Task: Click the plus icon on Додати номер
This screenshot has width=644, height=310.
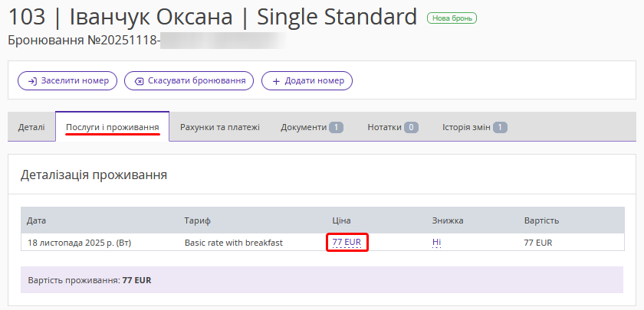Action: click(276, 80)
